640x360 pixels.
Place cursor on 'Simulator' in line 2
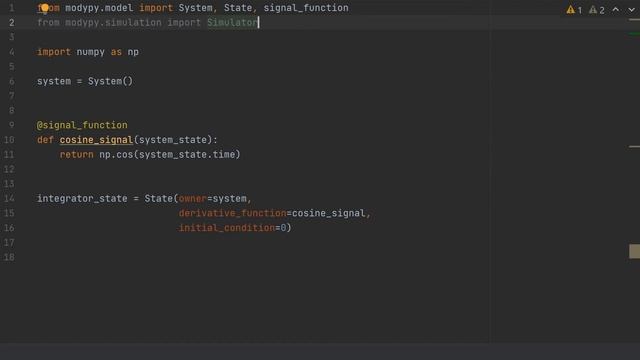point(232,22)
